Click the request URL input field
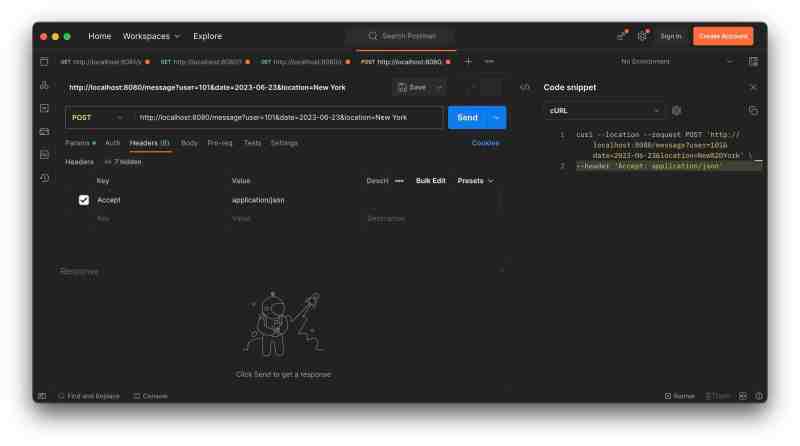Image resolution: width=800 pixels, height=446 pixels. [288, 117]
